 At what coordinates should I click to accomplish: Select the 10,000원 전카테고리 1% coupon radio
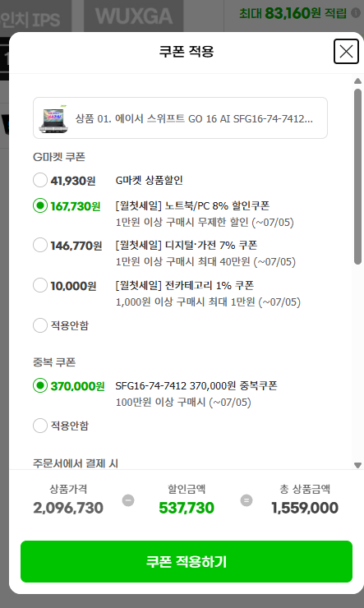(40, 285)
